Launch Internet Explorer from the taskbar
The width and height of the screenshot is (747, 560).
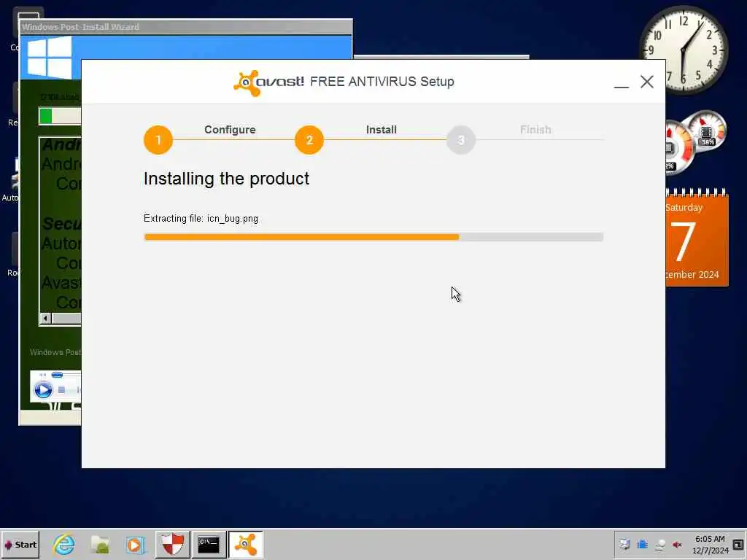(x=64, y=545)
